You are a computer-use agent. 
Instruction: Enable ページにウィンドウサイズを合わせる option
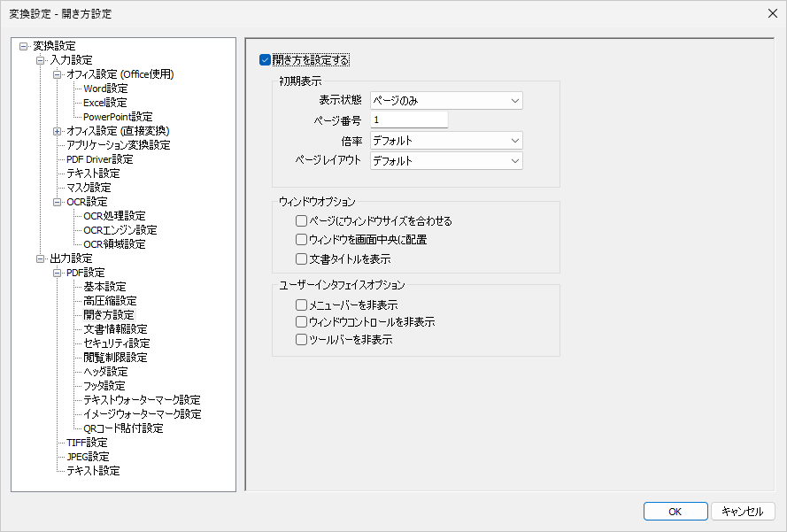pyautogui.click(x=301, y=220)
